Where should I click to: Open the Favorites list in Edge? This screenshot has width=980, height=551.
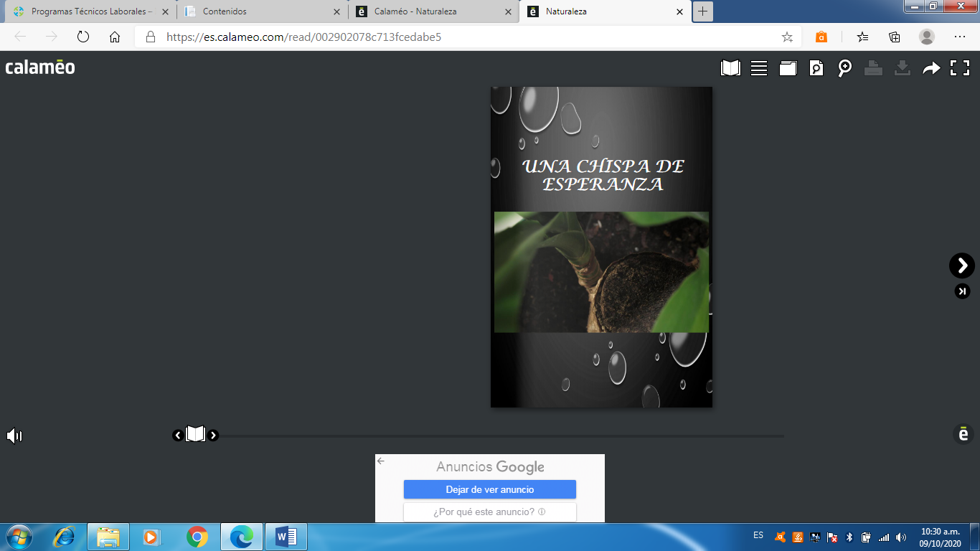point(862,37)
